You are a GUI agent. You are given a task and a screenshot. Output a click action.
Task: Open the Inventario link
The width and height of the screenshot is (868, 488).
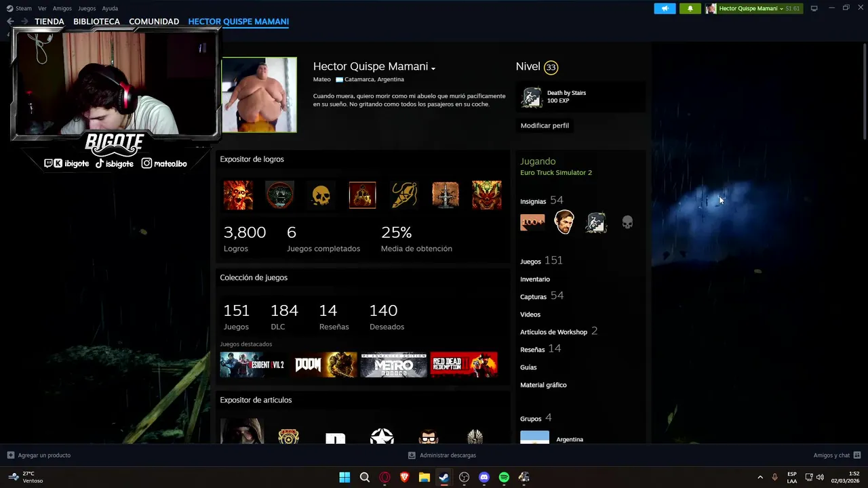[535, 279]
